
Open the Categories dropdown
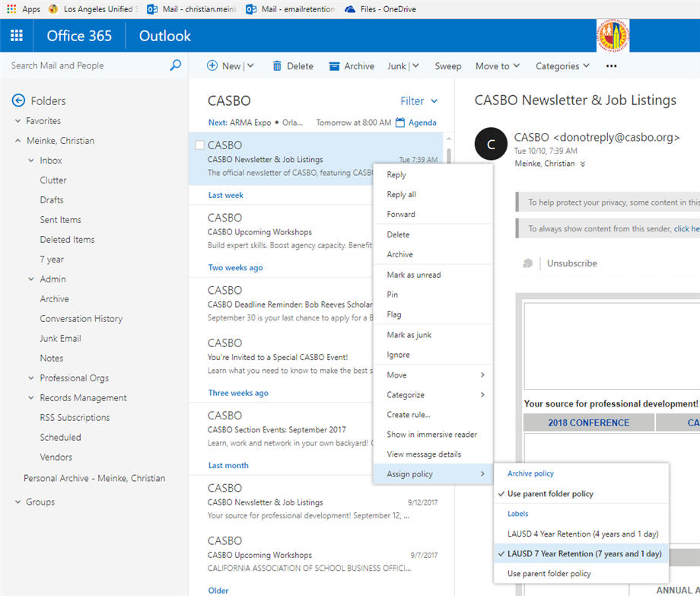pos(562,66)
